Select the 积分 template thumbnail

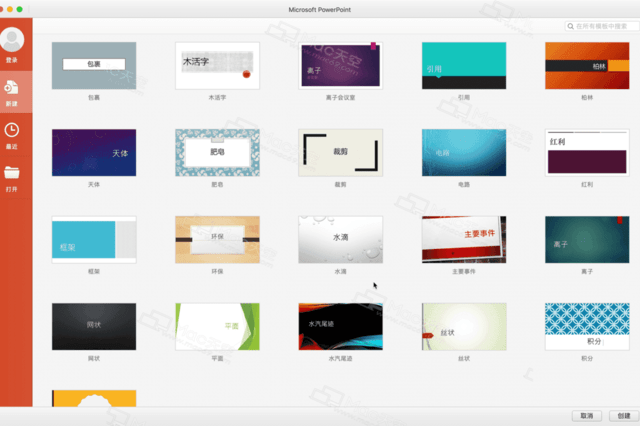[x=587, y=326]
